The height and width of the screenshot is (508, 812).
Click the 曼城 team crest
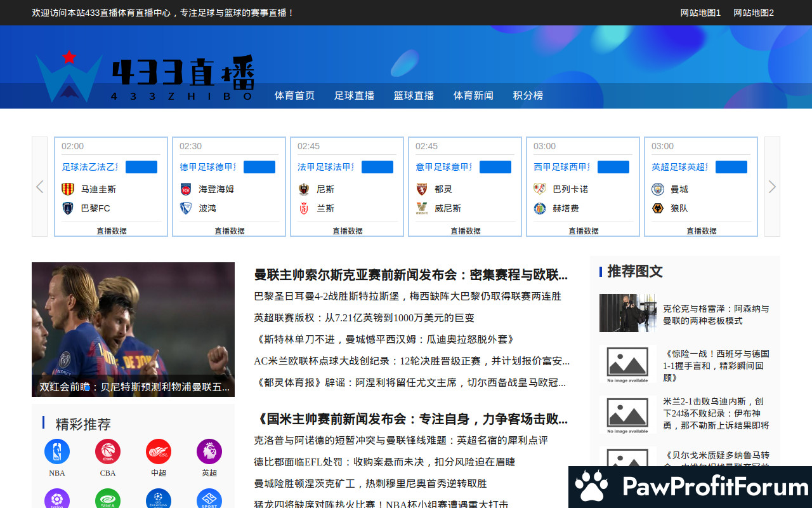coord(657,189)
